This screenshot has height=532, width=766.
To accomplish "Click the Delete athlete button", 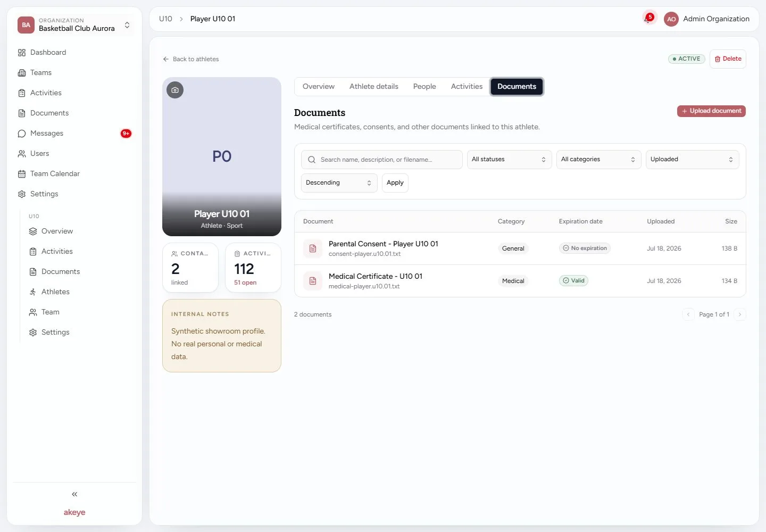I will pyautogui.click(x=728, y=59).
